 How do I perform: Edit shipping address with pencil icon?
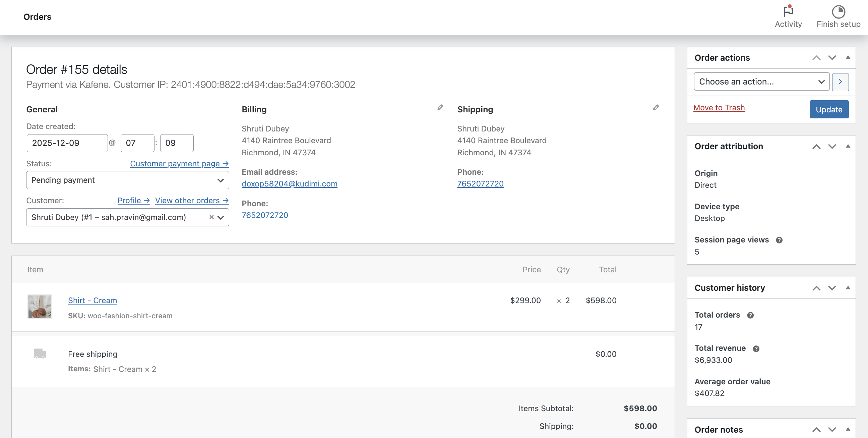coord(656,108)
